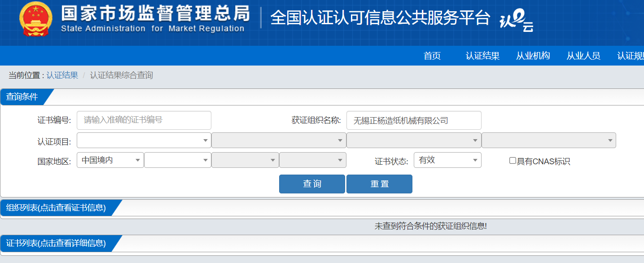The image size is (644, 263).
Task: Click the 当前位置 breadcrumb label
Action: (26, 75)
